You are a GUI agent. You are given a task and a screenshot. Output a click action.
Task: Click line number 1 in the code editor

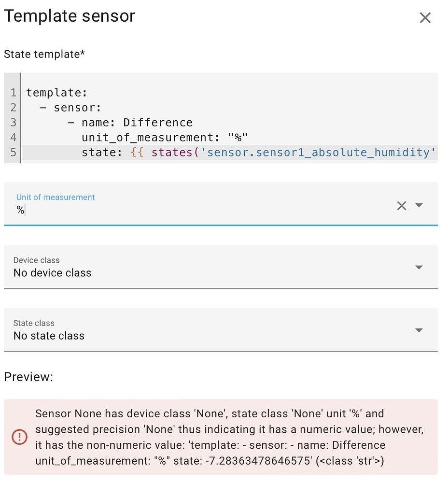[x=13, y=92]
